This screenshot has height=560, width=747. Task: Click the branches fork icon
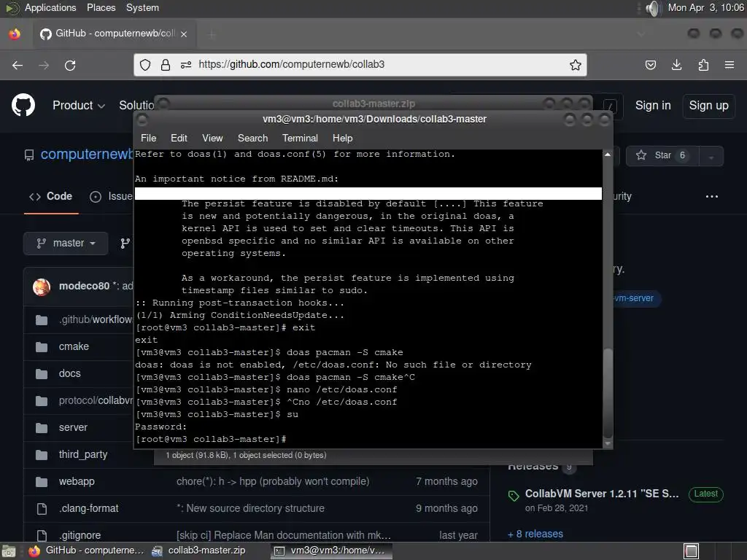pos(125,244)
